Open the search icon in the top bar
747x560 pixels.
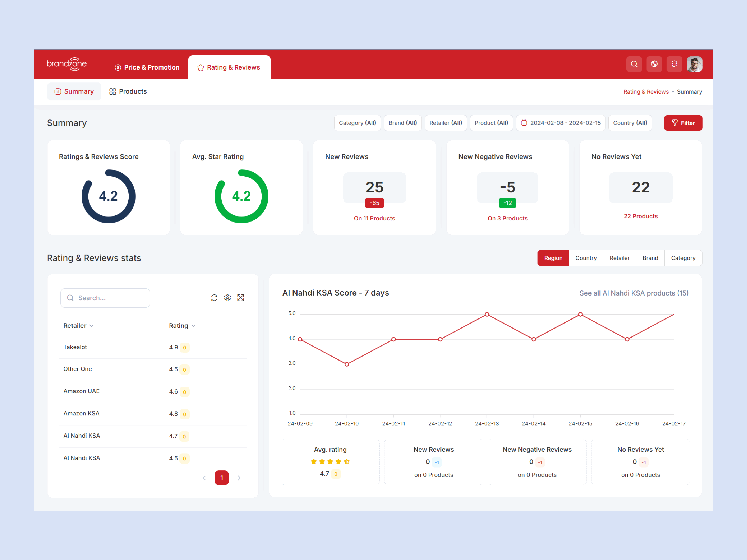point(634,64)
